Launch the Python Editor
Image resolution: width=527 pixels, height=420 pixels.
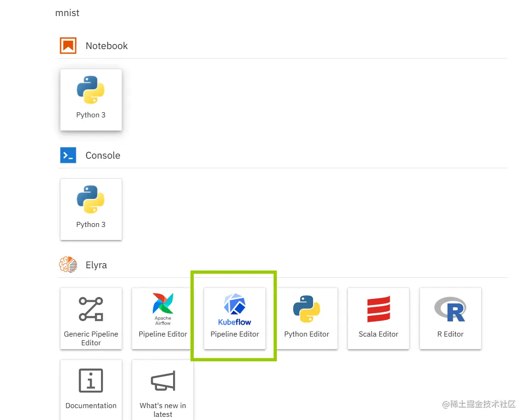(x=307, y=319)
